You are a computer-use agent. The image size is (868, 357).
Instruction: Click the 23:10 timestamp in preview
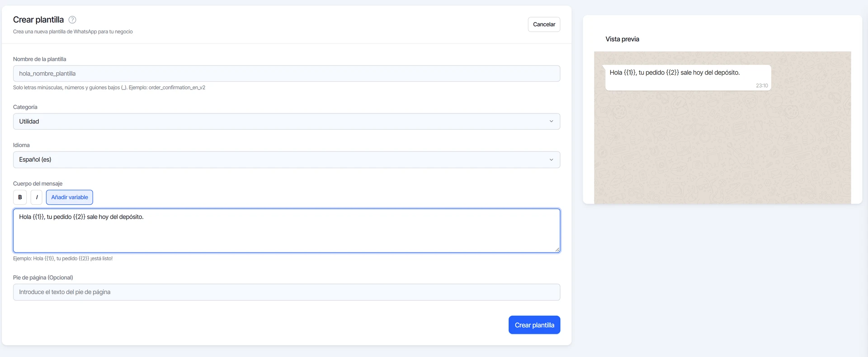[762, 85]
